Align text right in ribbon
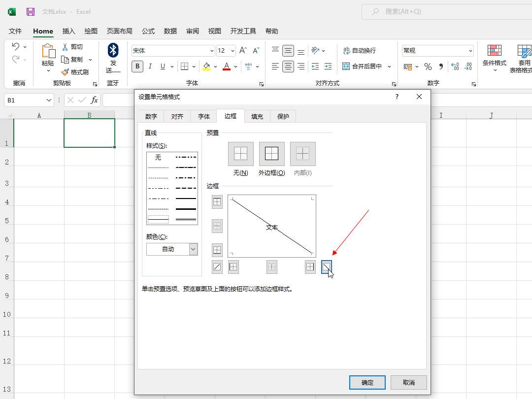Screen dimensions: 532x399 [x=301, y=66]
